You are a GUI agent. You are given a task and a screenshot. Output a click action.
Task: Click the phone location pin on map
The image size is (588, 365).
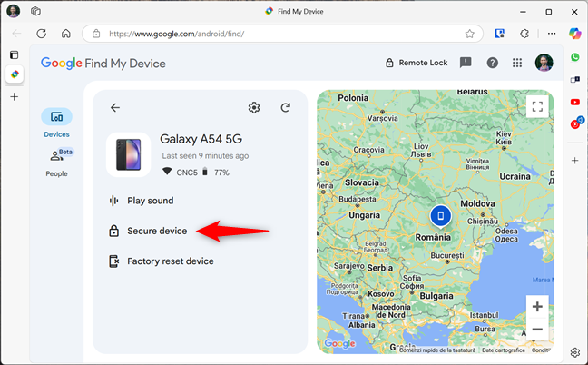click(x=441, y=216)
